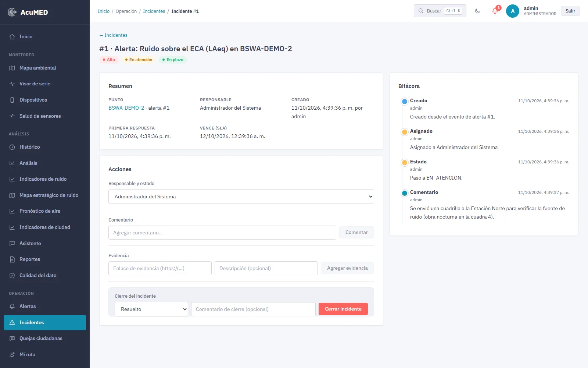
Task: Click the AcuMED logo icon
Action: [12, 12]
